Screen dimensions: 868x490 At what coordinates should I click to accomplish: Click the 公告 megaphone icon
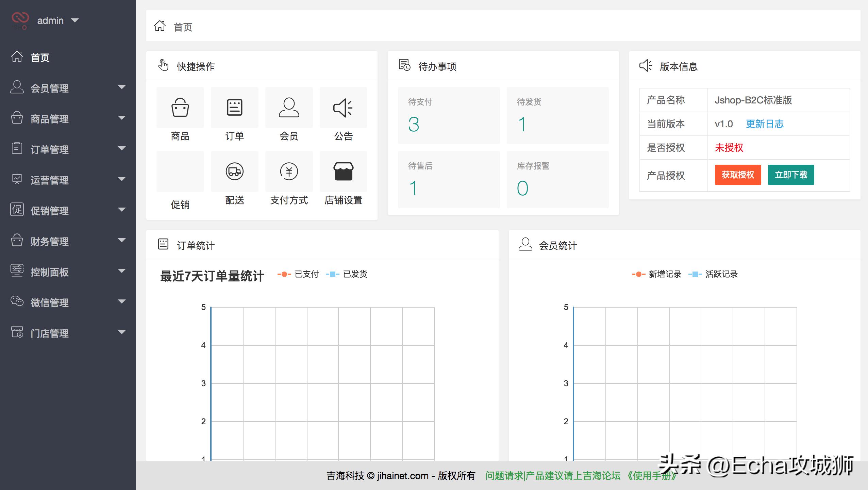coord(343,107)
